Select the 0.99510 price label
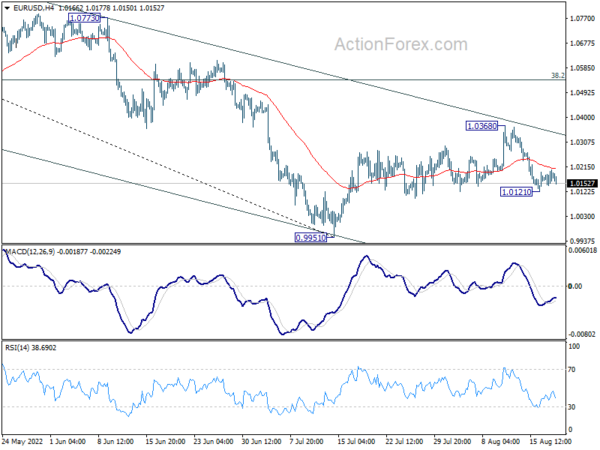The image size is (600, 450). click(311, 238)
